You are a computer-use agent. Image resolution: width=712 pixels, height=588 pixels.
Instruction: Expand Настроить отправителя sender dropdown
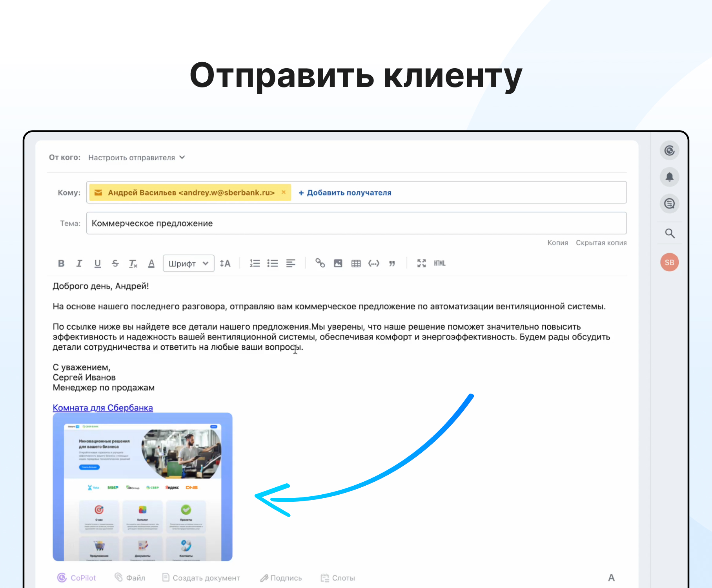(x=136, y=158)
